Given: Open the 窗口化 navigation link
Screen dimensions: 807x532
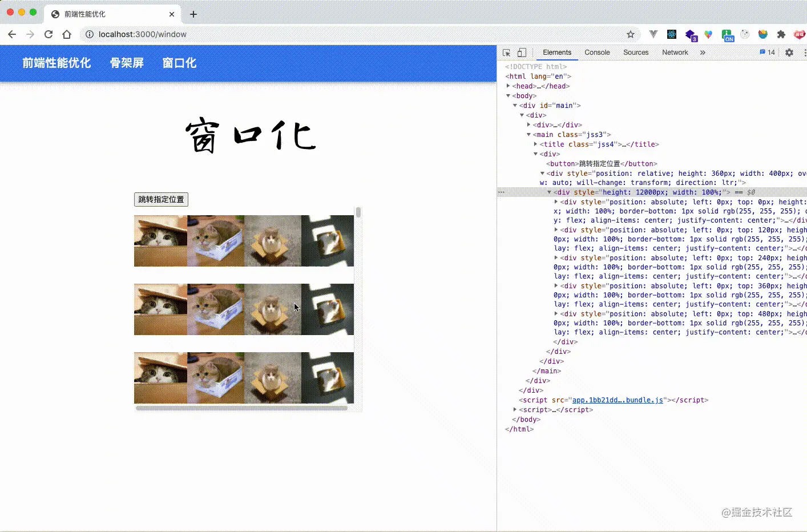Looking at the screenshot, I should click(x=179, y=63).
